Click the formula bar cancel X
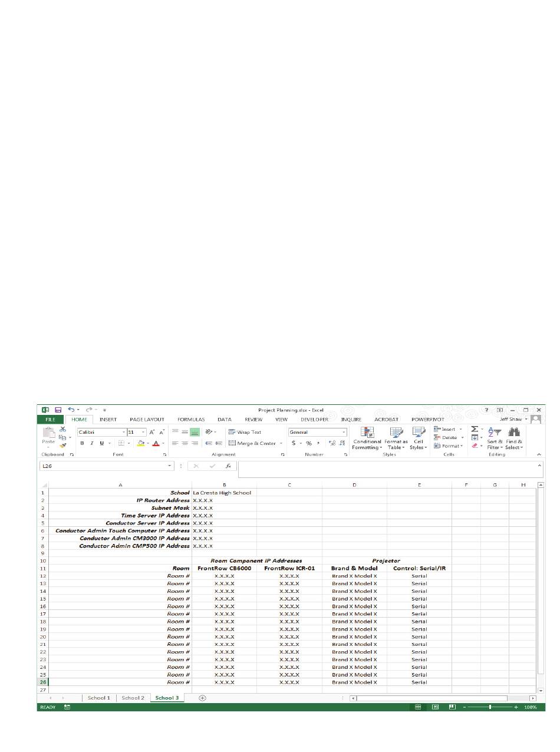The height and width of the screenshot is (752, 560). click(196, 466)
